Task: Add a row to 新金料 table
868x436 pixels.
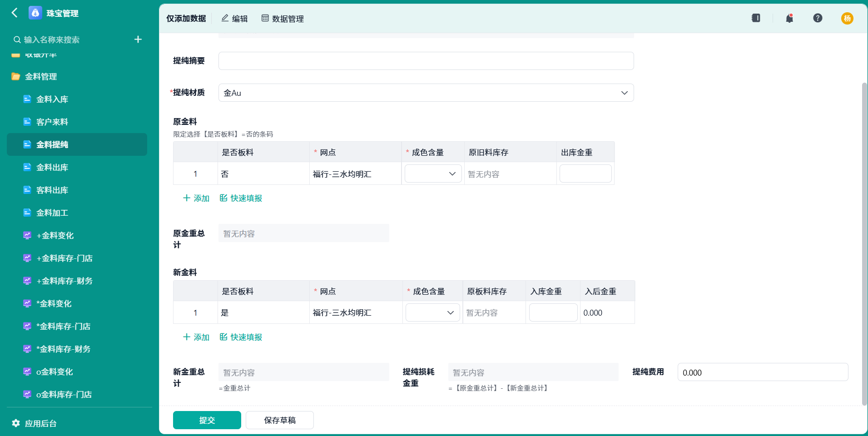Action: click(196, 337)
